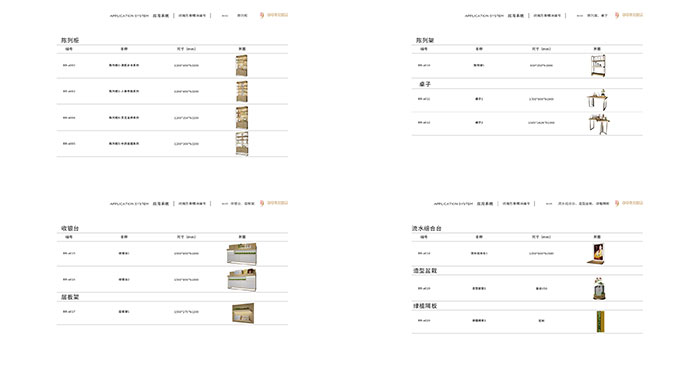
Task: Click the brand logo on the 陈列架 page header
Action: [x=629, y=15]
